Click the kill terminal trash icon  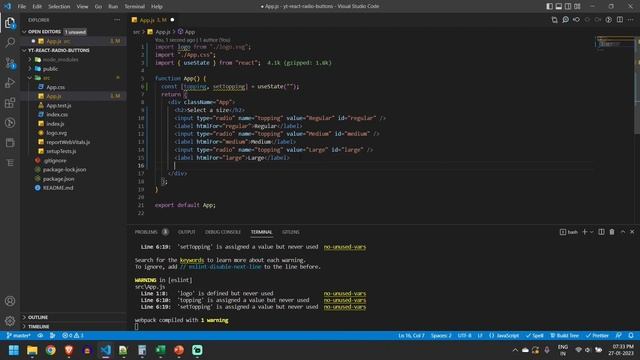pos(612,232)
